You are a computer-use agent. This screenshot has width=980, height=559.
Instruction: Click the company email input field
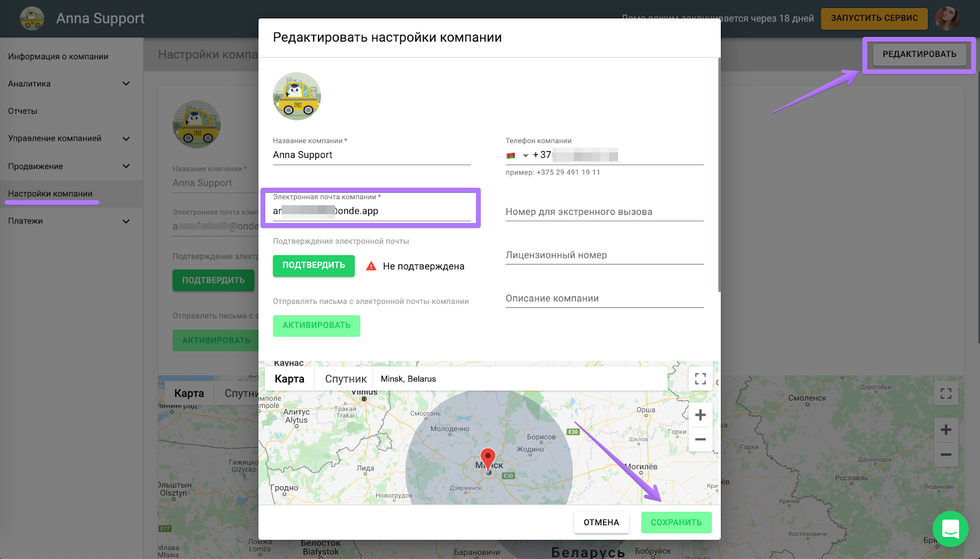click(x=372, y=211)
